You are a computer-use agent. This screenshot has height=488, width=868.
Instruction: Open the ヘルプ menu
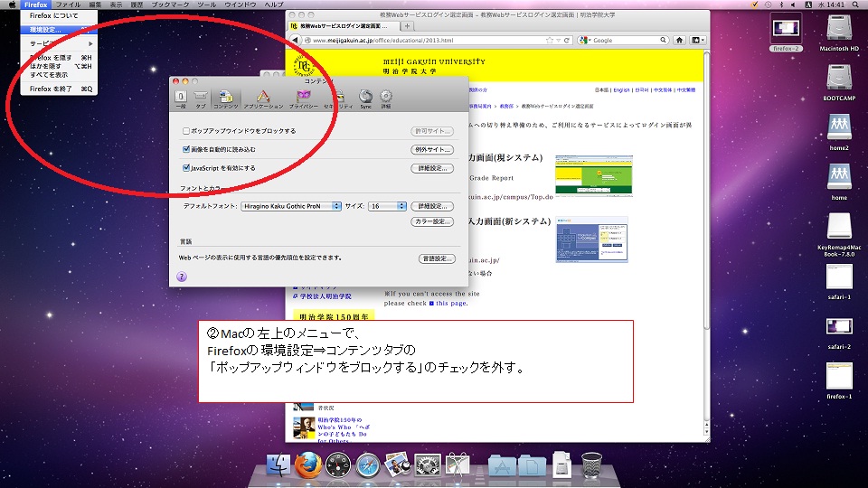pyautogui.click(x=274, y=5)
